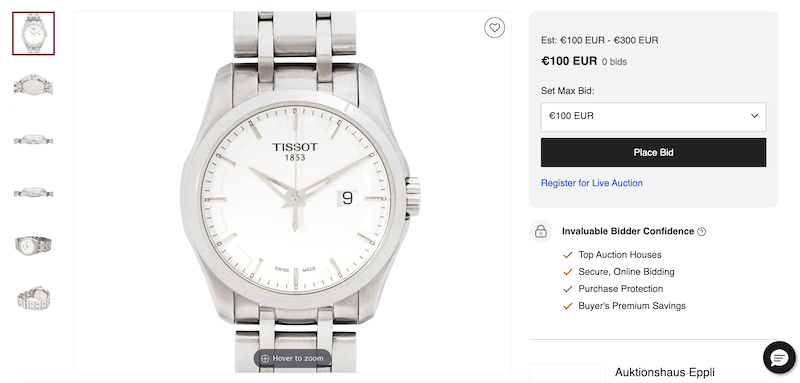Click the heart favorite icon

(494, 28)
